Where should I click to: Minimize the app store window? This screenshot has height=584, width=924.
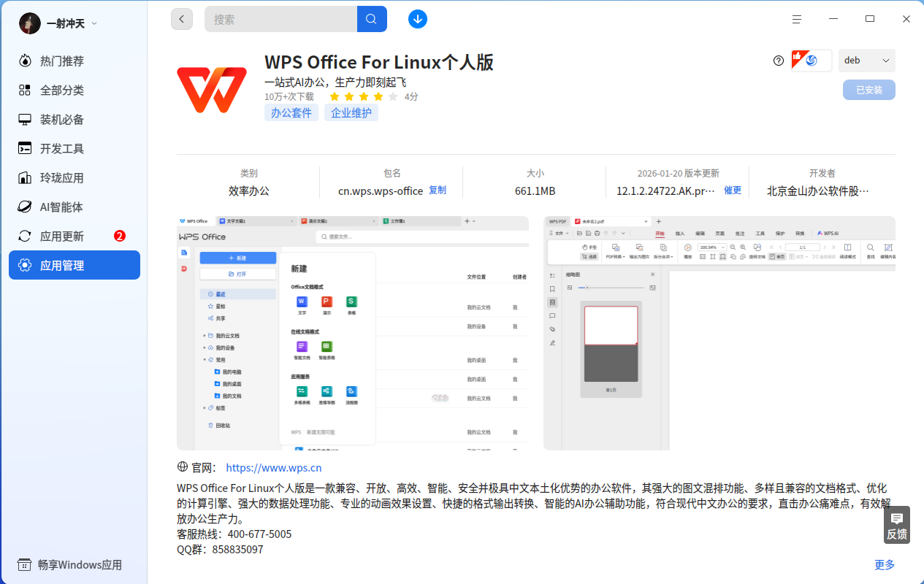pyautogui.click(x=833, y=19)
